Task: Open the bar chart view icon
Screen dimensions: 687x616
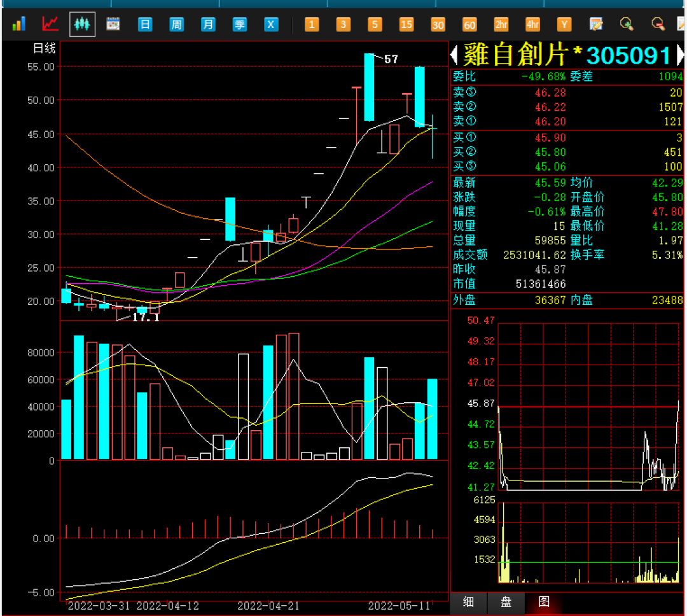Action: (x=19, y=24)
